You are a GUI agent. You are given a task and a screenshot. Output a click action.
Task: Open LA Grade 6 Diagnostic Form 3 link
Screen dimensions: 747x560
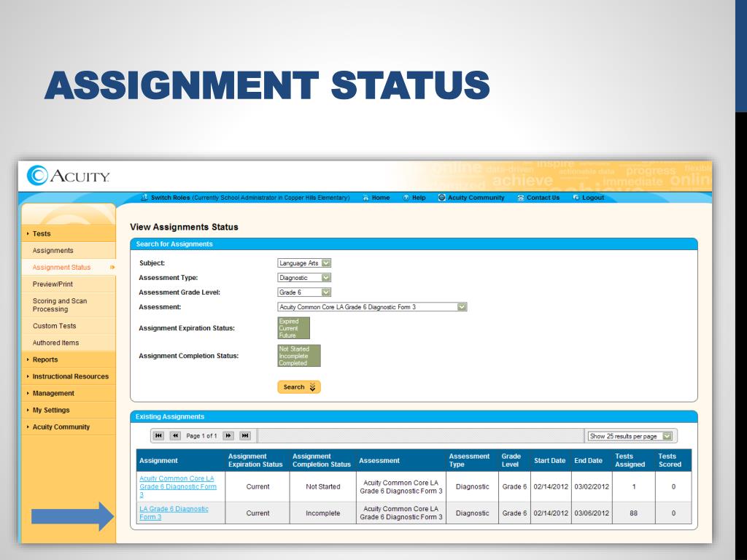pyautogui.click(x=174, y=513)
